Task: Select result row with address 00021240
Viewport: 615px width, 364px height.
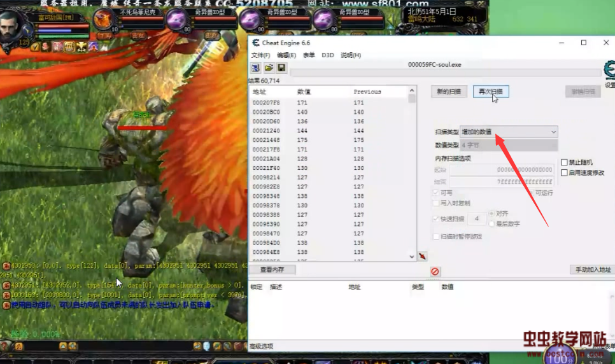Action: point(329,130)
